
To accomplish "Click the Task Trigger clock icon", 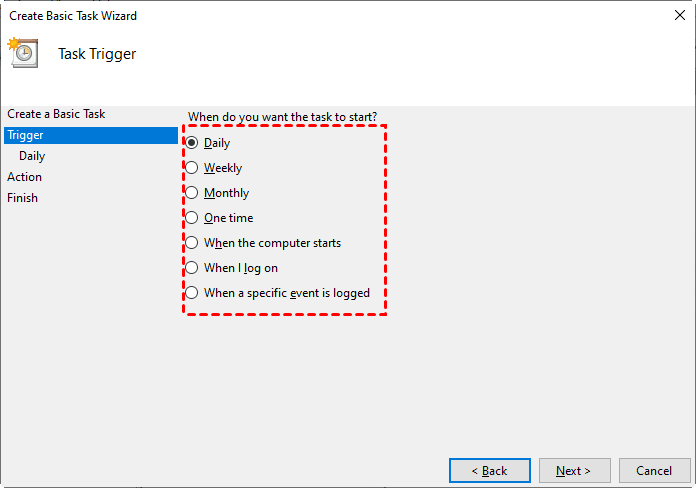I will (22, 53).
